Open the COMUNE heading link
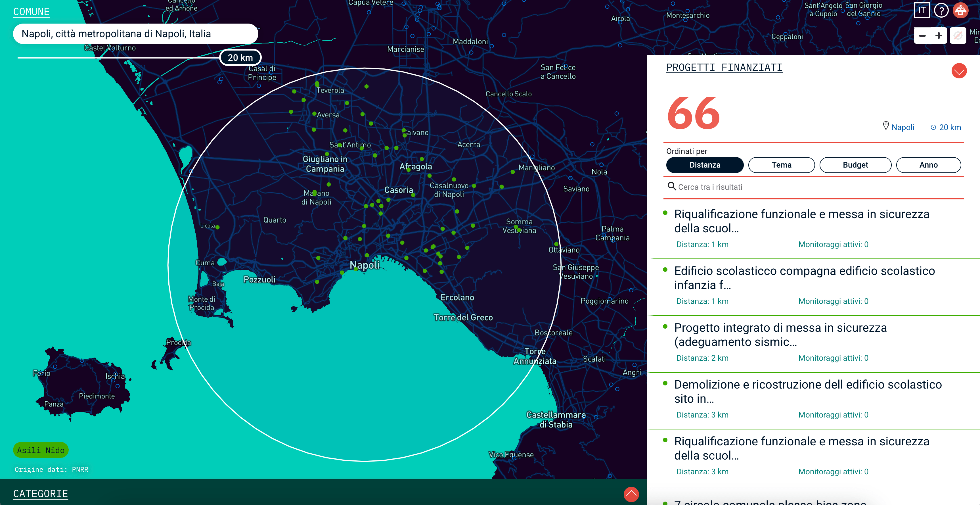980x505 pixels. pyautogui.click(x=31, y=12)
